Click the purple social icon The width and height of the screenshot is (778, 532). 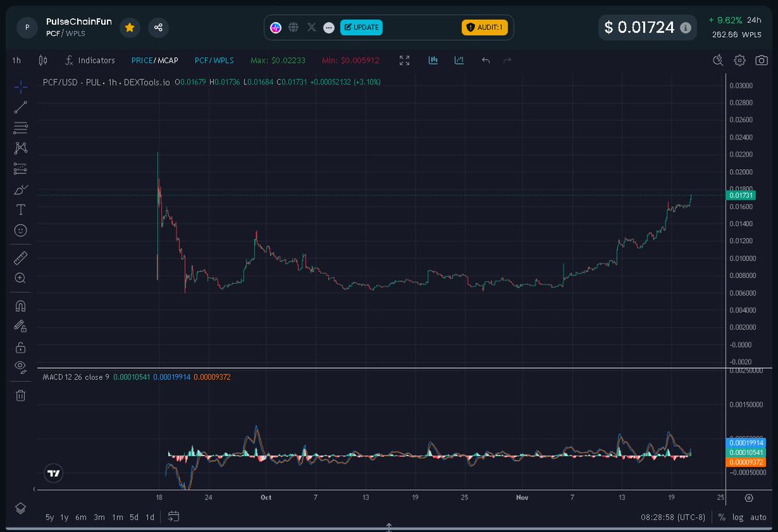pos(276,27)
